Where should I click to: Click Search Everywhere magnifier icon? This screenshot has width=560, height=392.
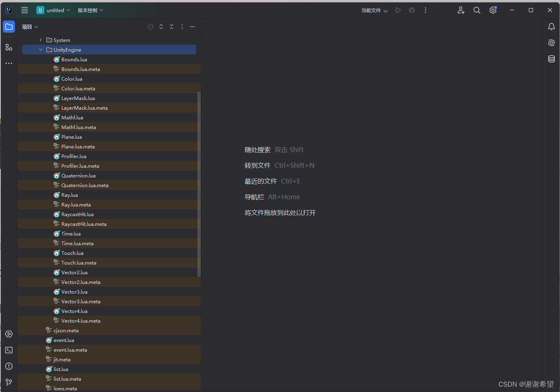click(477, 10)
